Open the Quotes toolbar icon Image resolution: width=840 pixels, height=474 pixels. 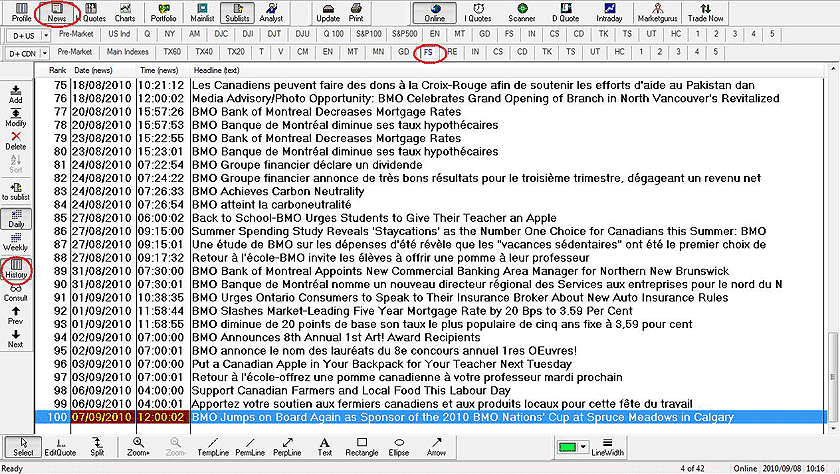(x=92, y=13)
